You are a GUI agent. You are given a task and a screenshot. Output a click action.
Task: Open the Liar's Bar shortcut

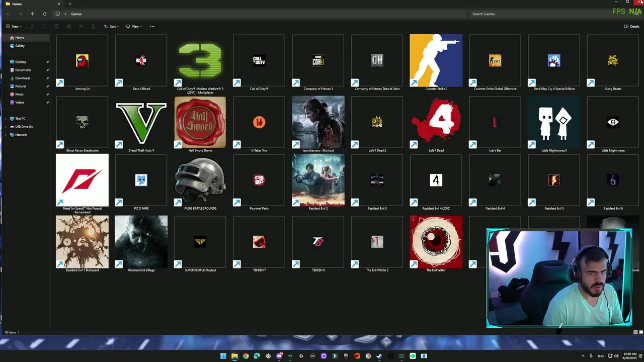pos(495,124)
